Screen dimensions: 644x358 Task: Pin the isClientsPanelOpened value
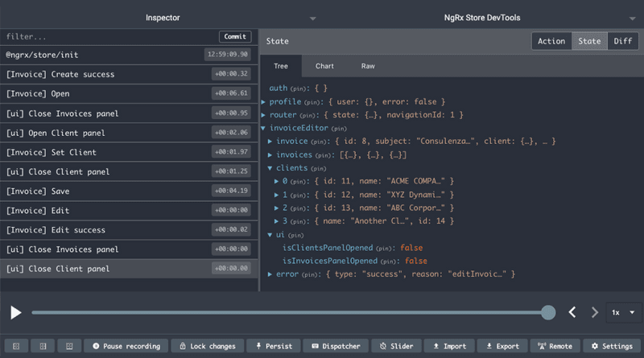(384, 249)
